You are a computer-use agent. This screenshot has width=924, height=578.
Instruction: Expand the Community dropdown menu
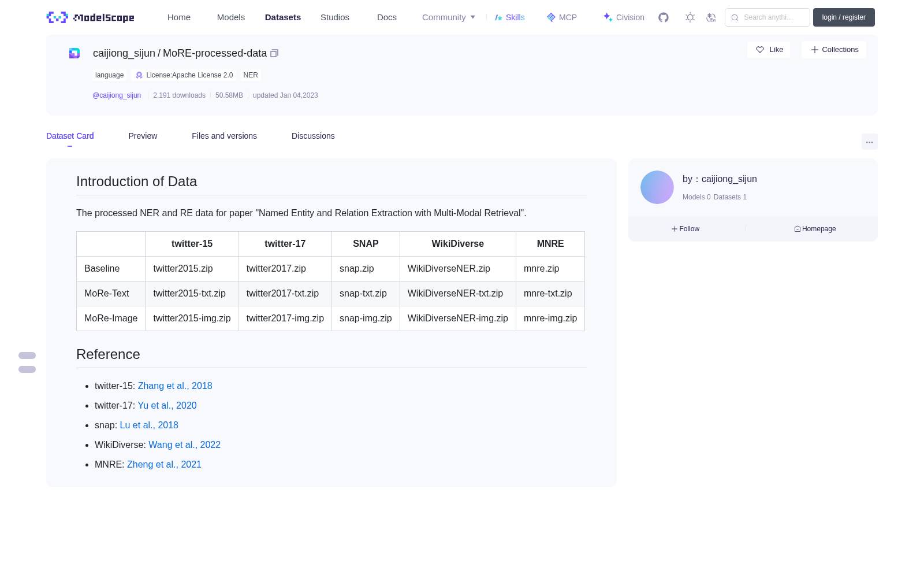(x=449, y=17)
